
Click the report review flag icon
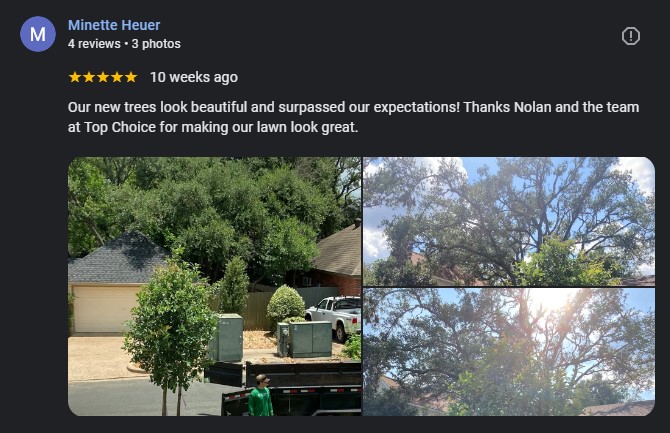[631, 36]
